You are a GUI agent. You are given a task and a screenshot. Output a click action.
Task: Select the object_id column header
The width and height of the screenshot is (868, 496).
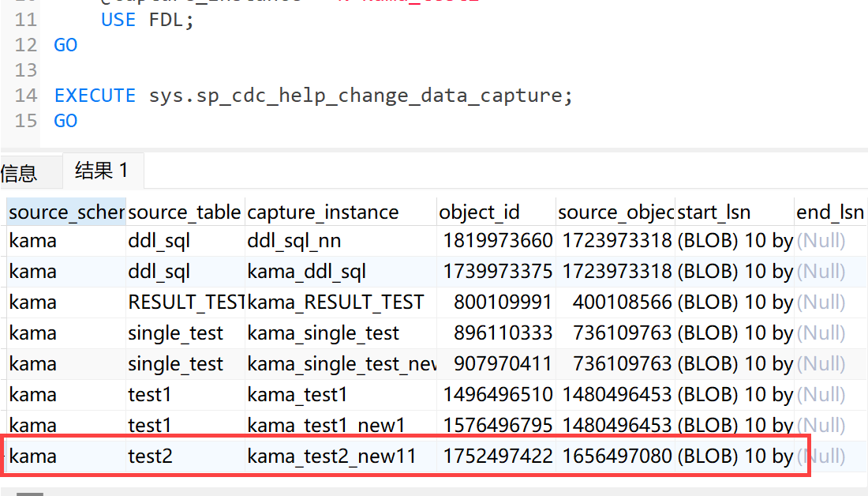[x=479, y=212]
